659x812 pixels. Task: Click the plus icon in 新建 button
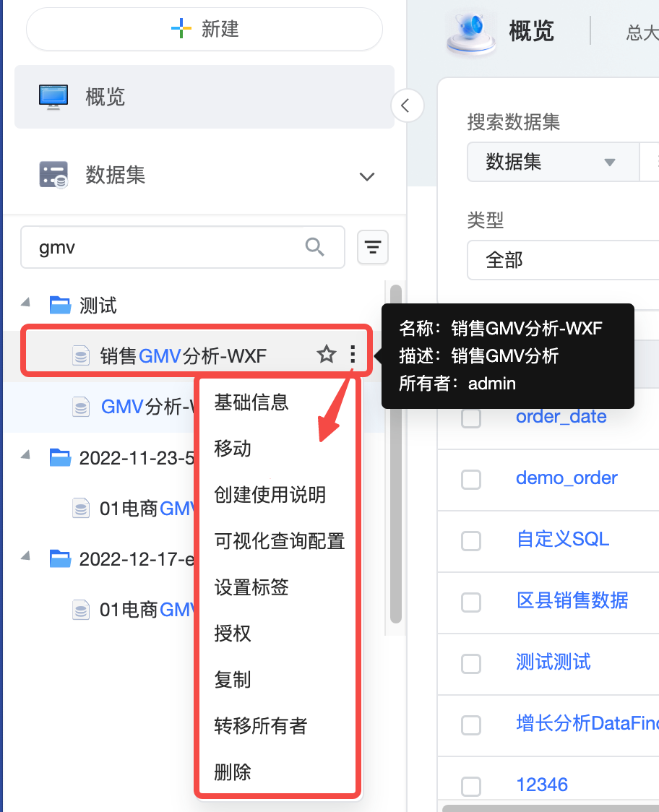click(181, 28)
